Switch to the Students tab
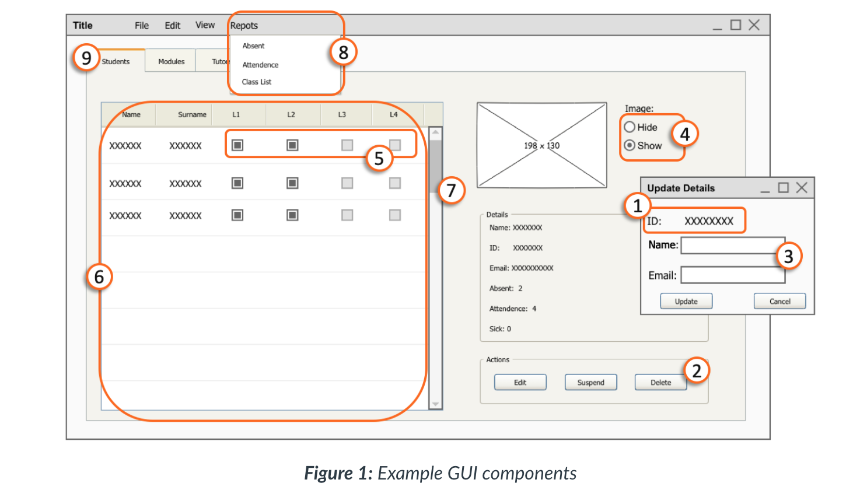This screenshot has width=853, height=504. point(116,61)
